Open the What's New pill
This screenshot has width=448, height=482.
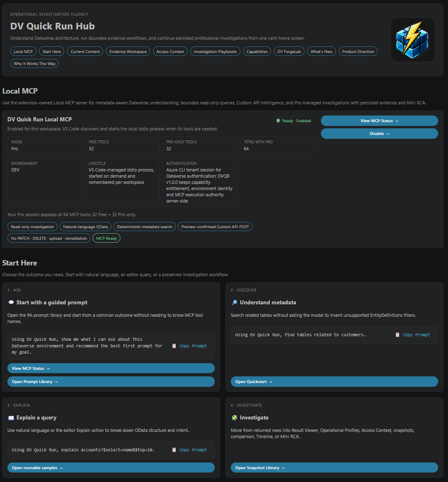[321, 52]
